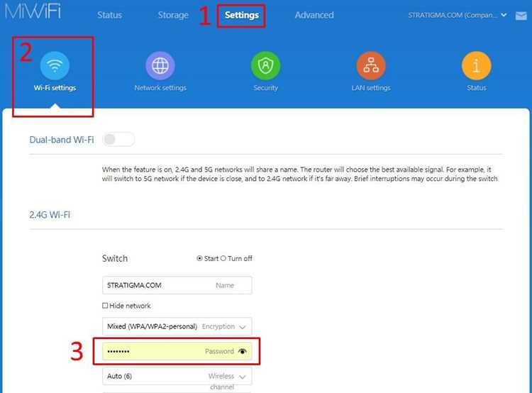The width and height of the screenshot is (532, 393).
Task: Click the 2.4G Wi-Fi heading
Action: 50,215
